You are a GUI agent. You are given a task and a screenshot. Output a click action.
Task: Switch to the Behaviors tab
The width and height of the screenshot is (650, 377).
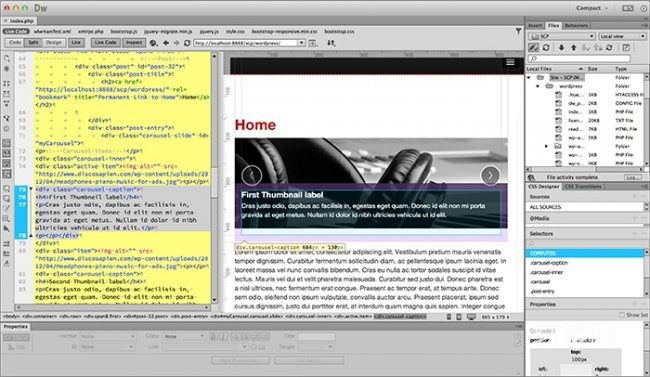tap(576, 25)
